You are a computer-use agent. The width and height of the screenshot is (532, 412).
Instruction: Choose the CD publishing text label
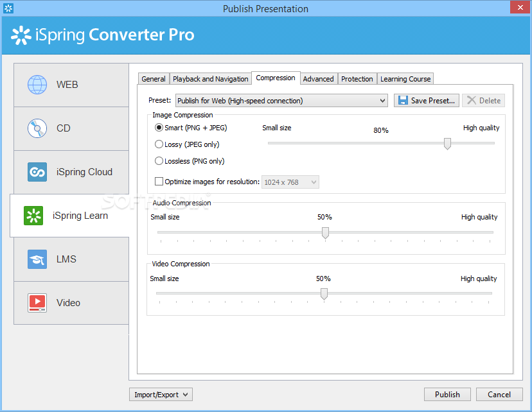(64, 128)
